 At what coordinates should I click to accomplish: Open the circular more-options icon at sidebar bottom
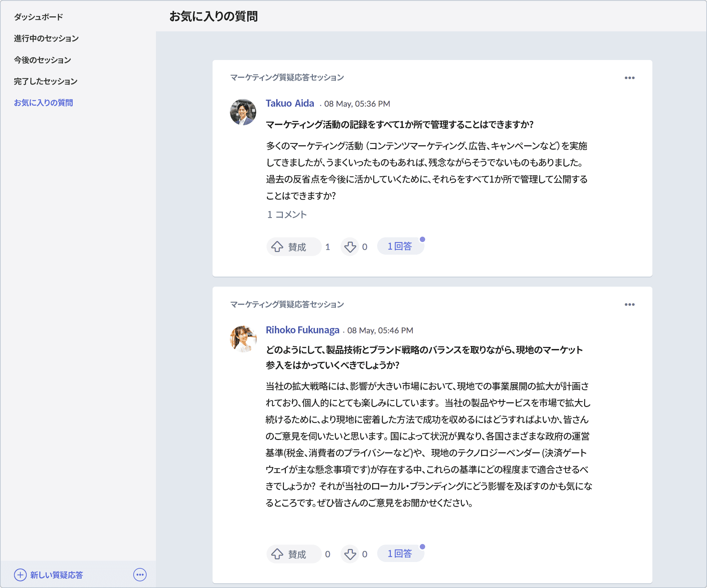tap(140, 575)
